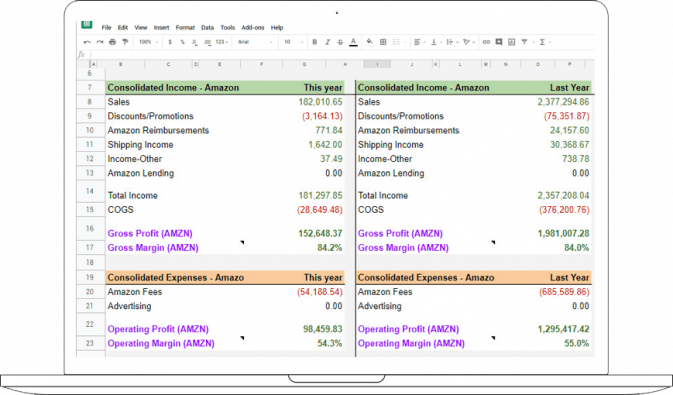Open the text color picker

point(353,42)
